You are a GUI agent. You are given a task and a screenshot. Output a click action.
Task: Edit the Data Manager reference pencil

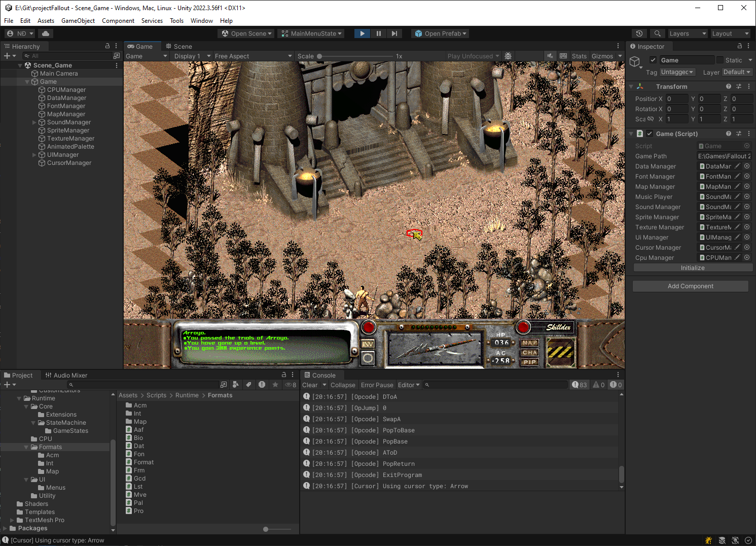pos(738,166)
